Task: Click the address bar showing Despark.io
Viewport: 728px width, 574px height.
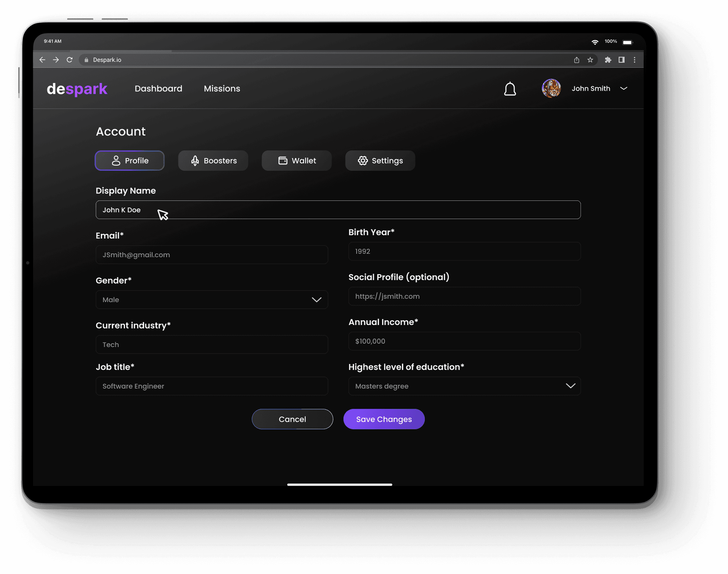Action: (338, 60)
